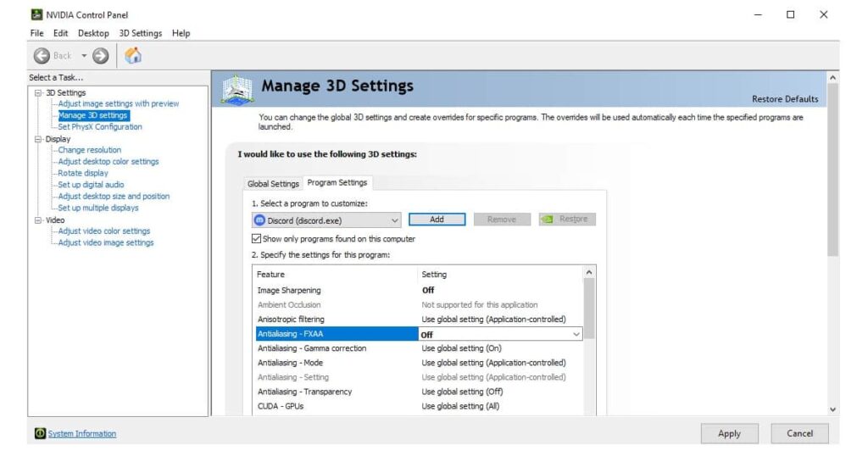Select Set up digital audio
The width and height of the screenshot is (868, 456).
[x=91, y=185]
